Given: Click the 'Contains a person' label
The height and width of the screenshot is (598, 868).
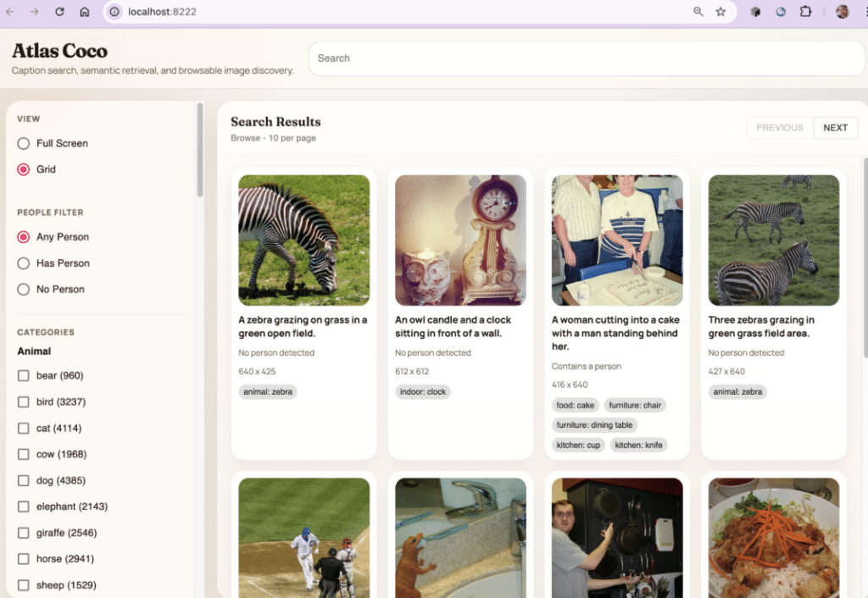Looking at the screenshot, I should coord(587,366).
